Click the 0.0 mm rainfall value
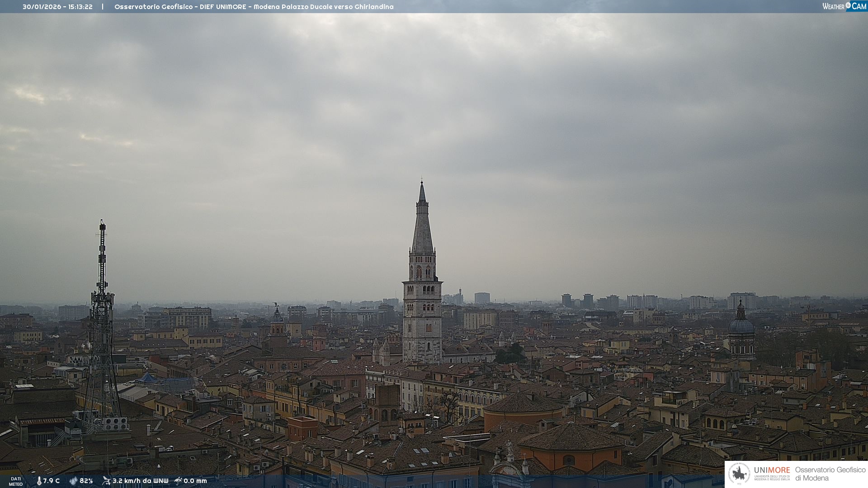This screenshot has height=488, width=868. click(195, 481)
